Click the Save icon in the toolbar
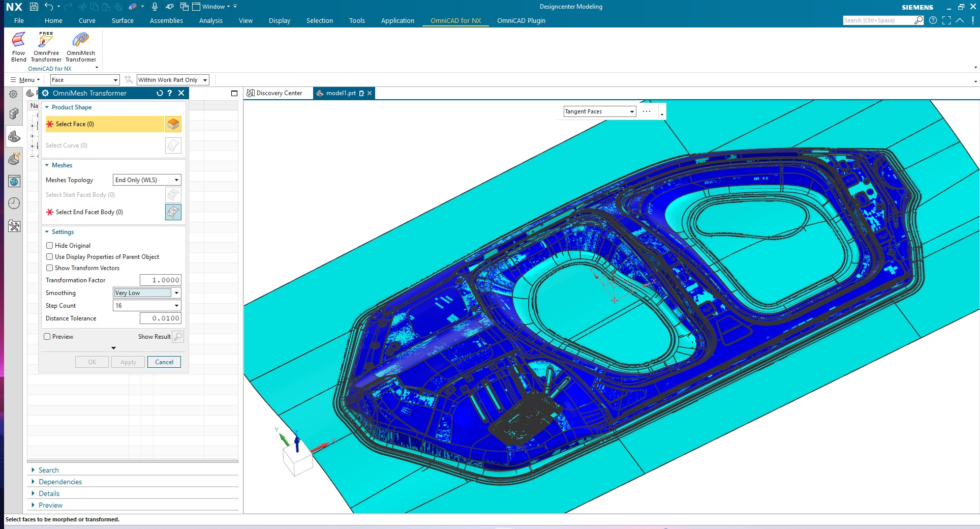Viewport: 980px width, 529px height. pyautogui.click(x=33, y=7)
